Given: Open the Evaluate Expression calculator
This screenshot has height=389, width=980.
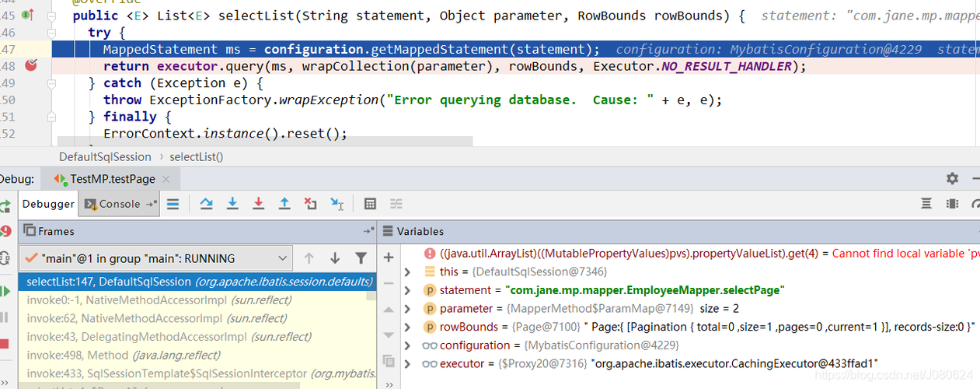Looking at the screenshot, I should pyautogui.click(x=370, y=204).
